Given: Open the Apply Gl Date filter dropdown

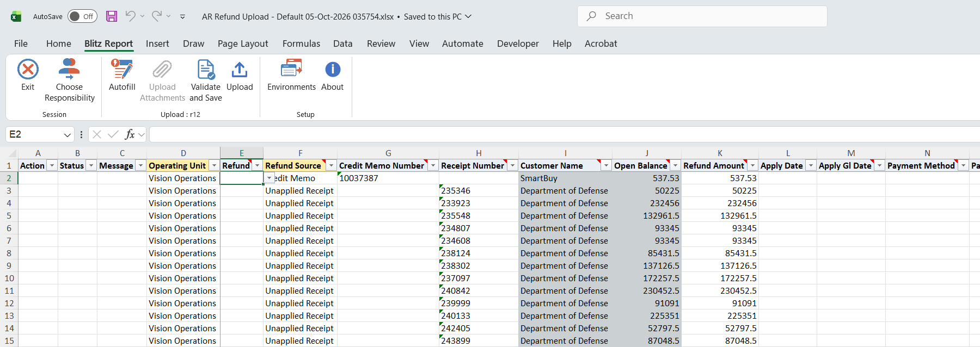Looking at the screenshot, I should point(879,165).
